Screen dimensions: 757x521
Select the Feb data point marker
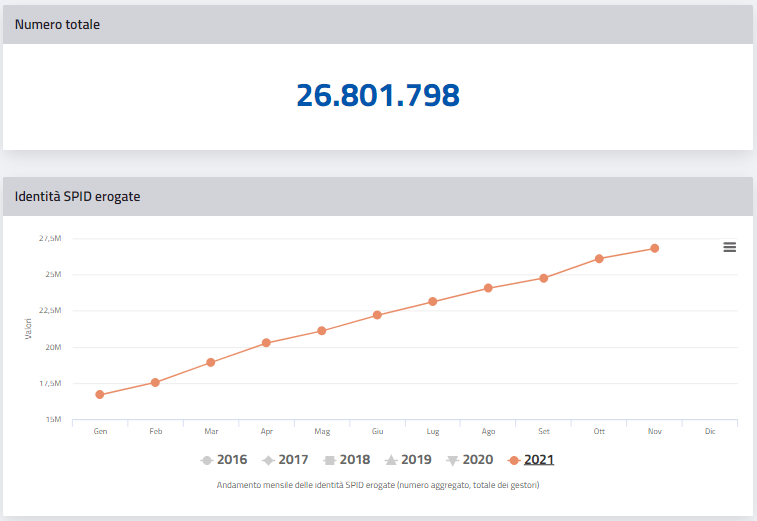tap(155, 382)
